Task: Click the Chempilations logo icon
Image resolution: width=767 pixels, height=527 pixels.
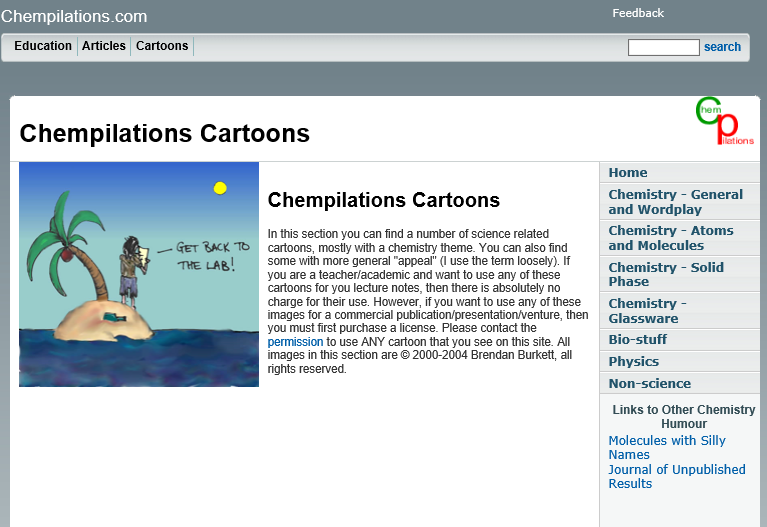Action: (724, 123)
